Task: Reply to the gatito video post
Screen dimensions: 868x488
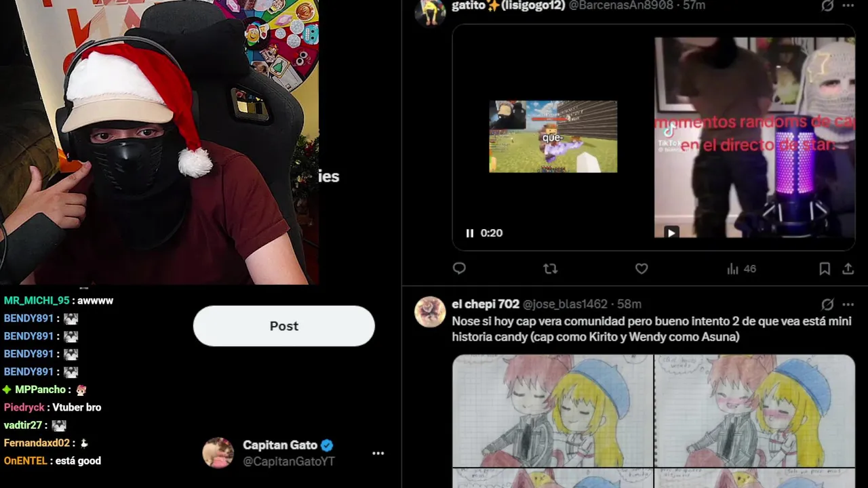Action: click(459, 268)
